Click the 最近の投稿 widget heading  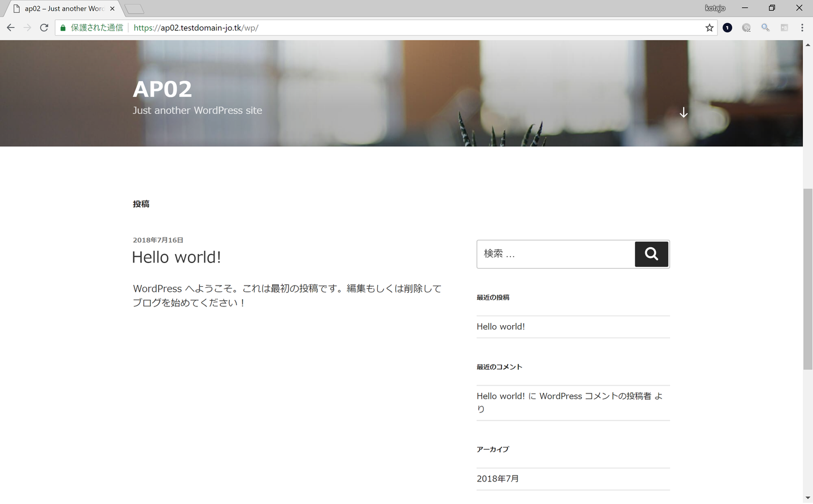point(493,297)
